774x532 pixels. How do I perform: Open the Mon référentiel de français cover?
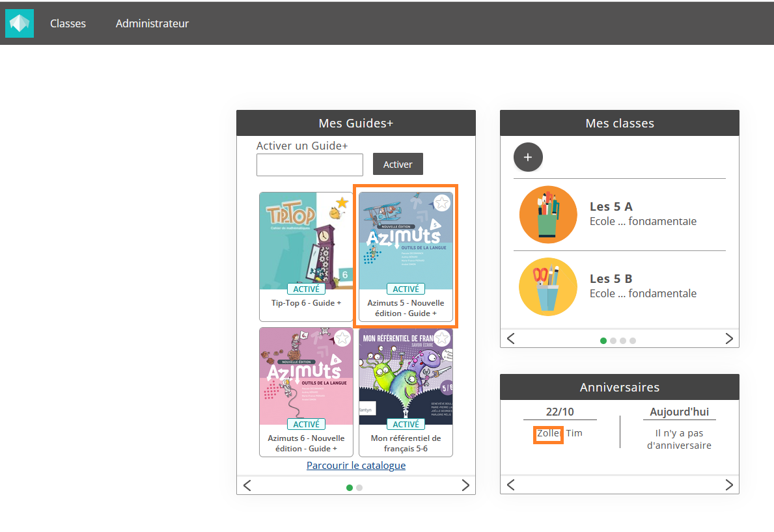[406, 376]
